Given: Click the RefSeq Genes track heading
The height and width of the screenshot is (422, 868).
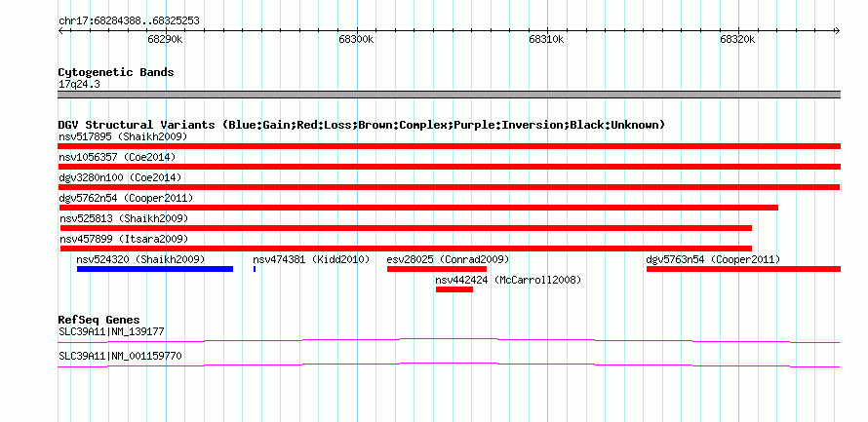Looking at the screenshot, I should point(99,321).
